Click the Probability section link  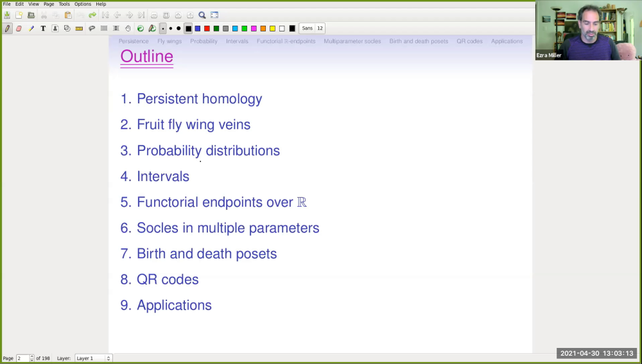pos(204,41)
